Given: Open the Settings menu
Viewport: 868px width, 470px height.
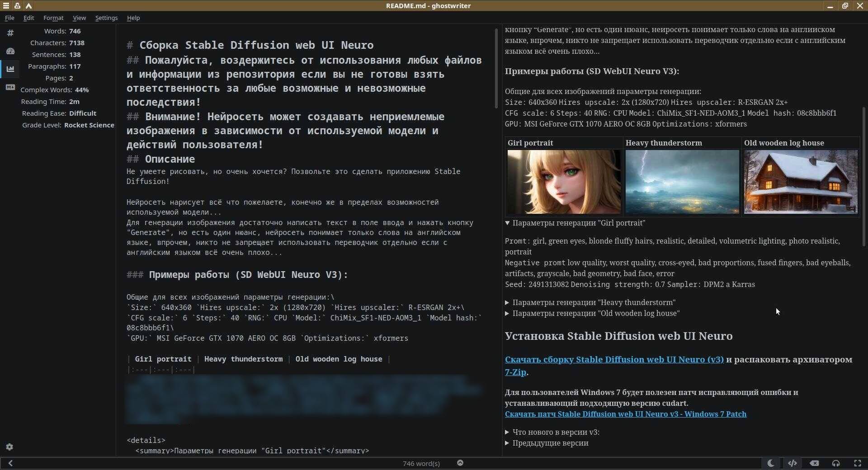Looking at the screenshot, I should (106, 18).
